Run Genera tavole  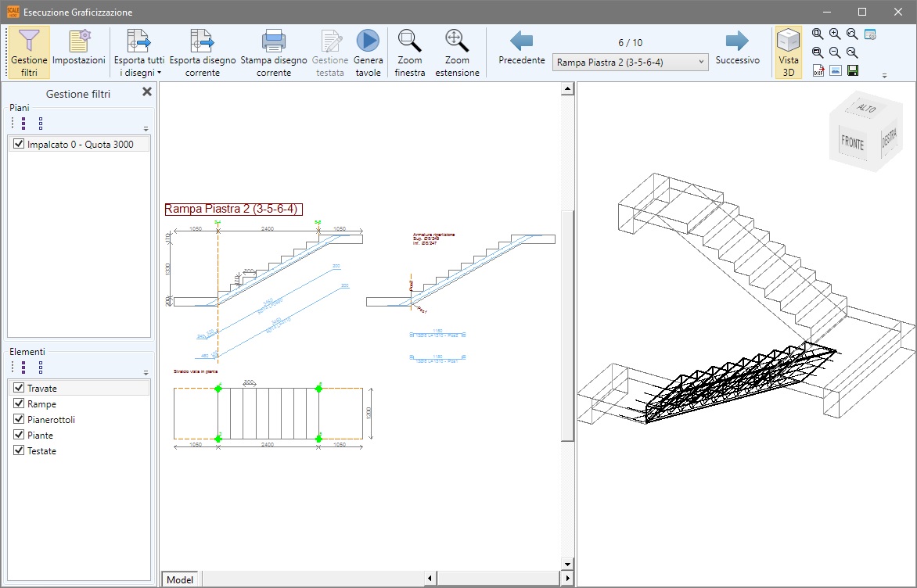tap(368, 52)
